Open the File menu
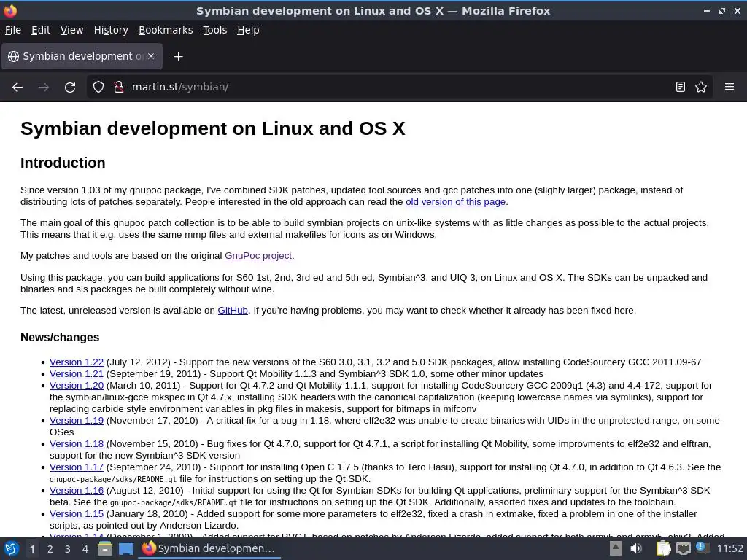 pos(13,30)
